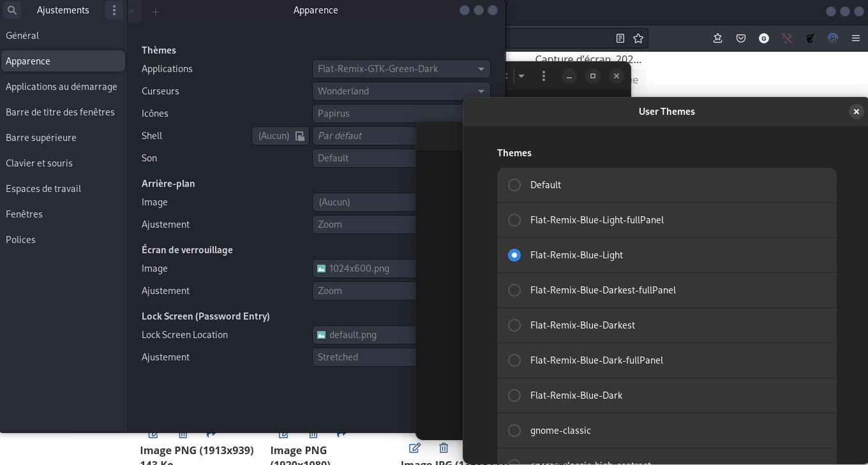The height and width of the screenshot is (465, 868).
Task: Click the Pocket icon in browser toolbar
Action: [741, 38]
